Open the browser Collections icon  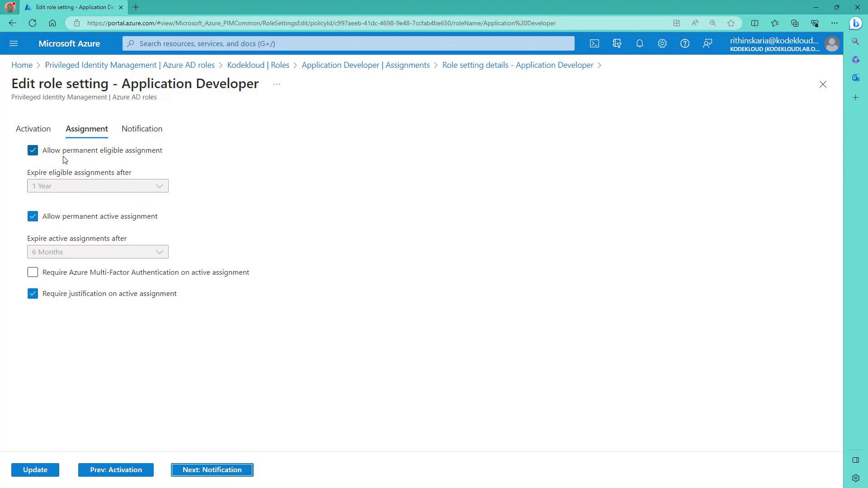[x=795, y=23]
